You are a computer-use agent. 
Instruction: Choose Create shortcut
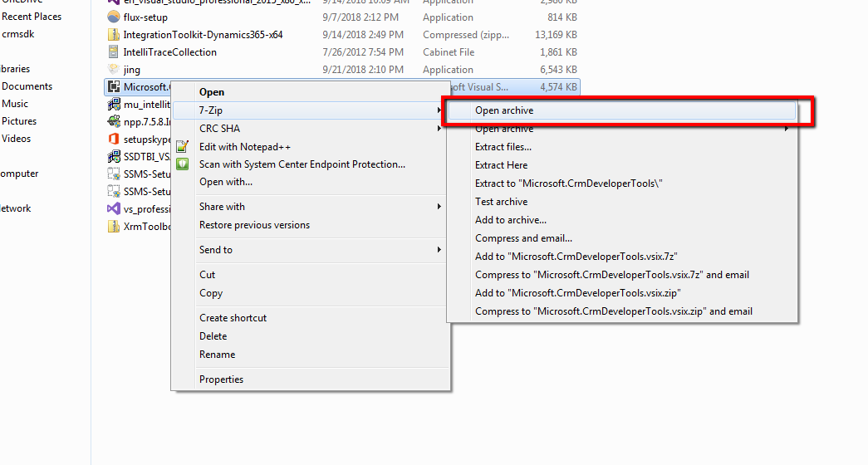(x=311, y=318)
